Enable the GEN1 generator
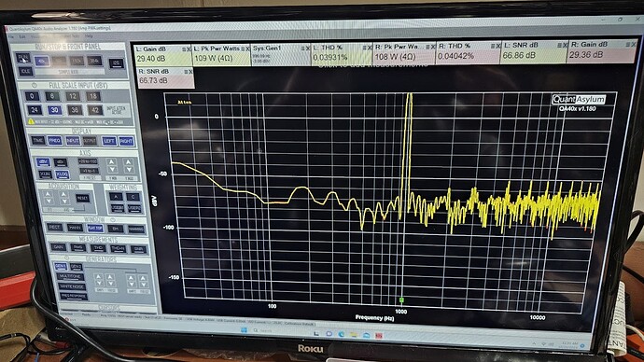Viewport: 644px width, 362px height. pos(61,267)
